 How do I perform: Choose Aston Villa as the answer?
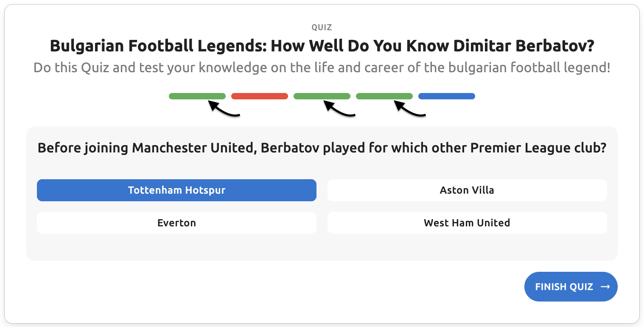467,190
